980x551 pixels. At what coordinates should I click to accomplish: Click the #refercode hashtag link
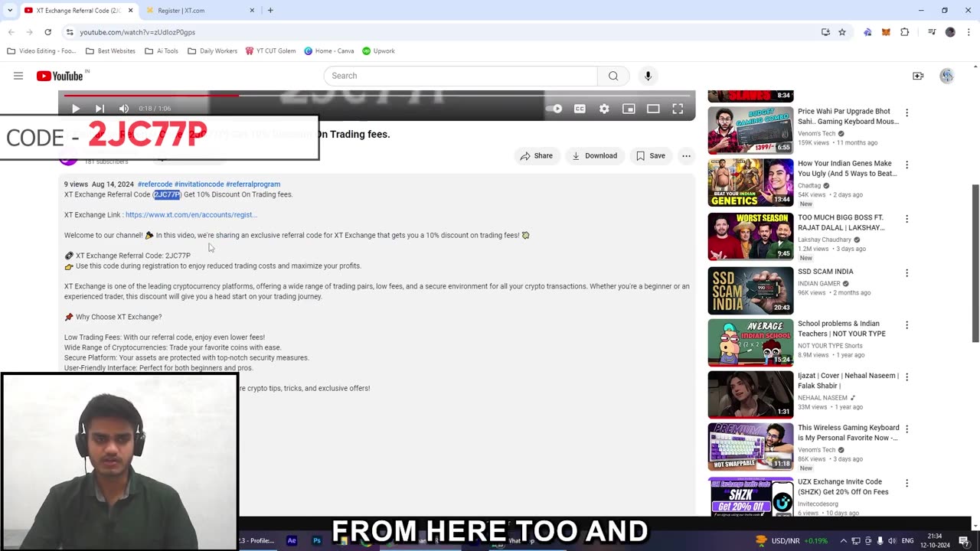click(x=155, y=184)
